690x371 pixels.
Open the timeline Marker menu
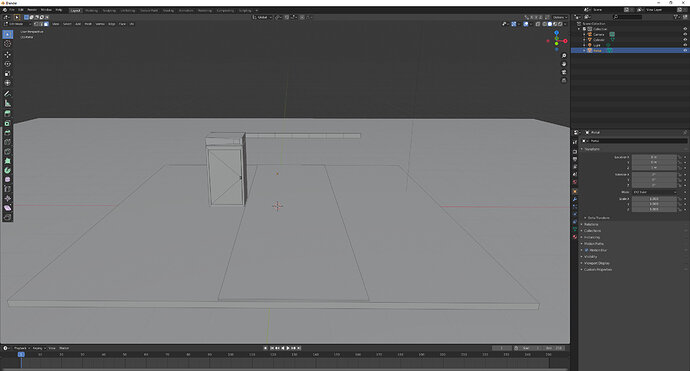[64, 348]
